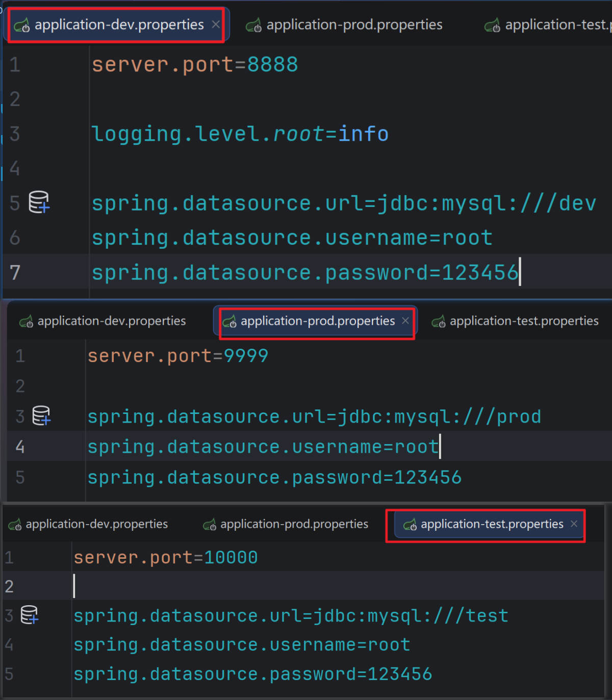Close the active application-dev.properties tab
The image size is (612, 700).
216,24
